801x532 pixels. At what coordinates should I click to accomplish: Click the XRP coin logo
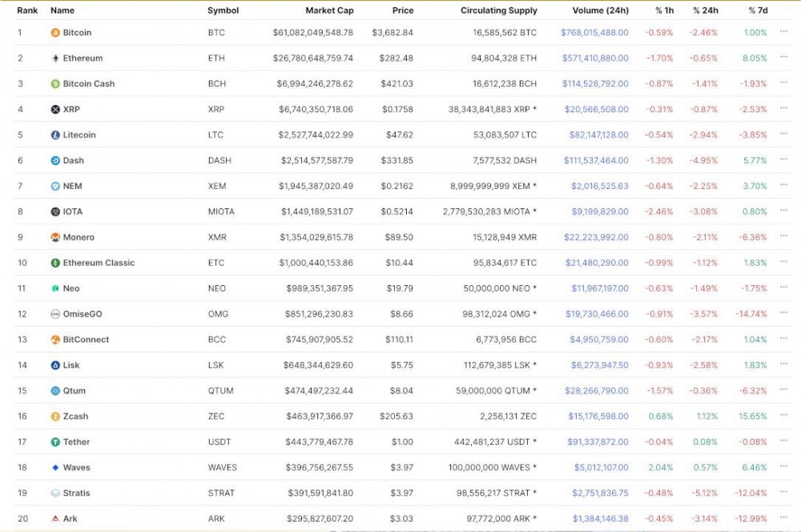click(55, 109)
